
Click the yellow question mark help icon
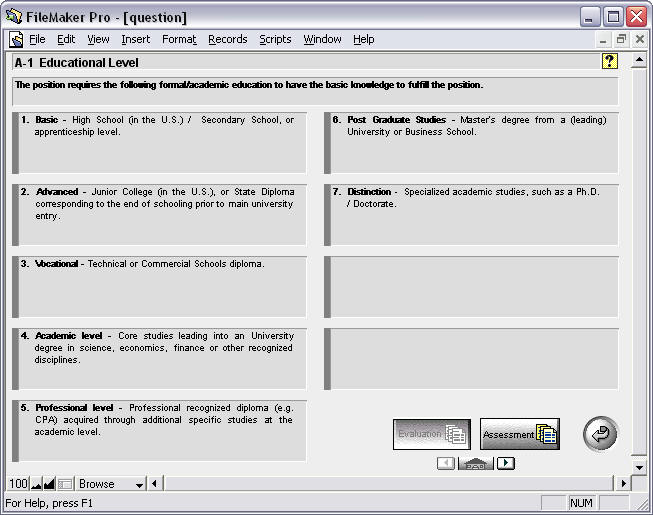[x=609, y=61]
